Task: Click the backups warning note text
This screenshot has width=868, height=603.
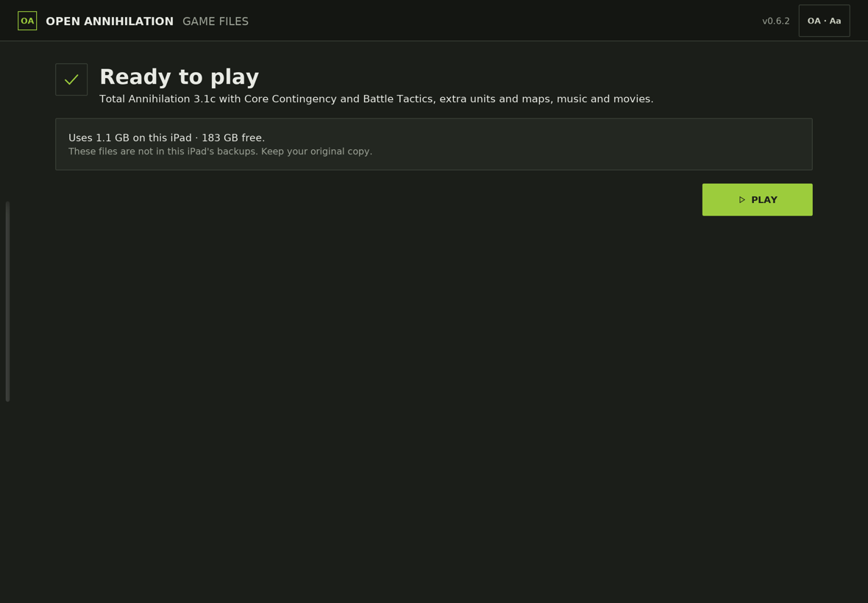Action: [x=221, y=151]
